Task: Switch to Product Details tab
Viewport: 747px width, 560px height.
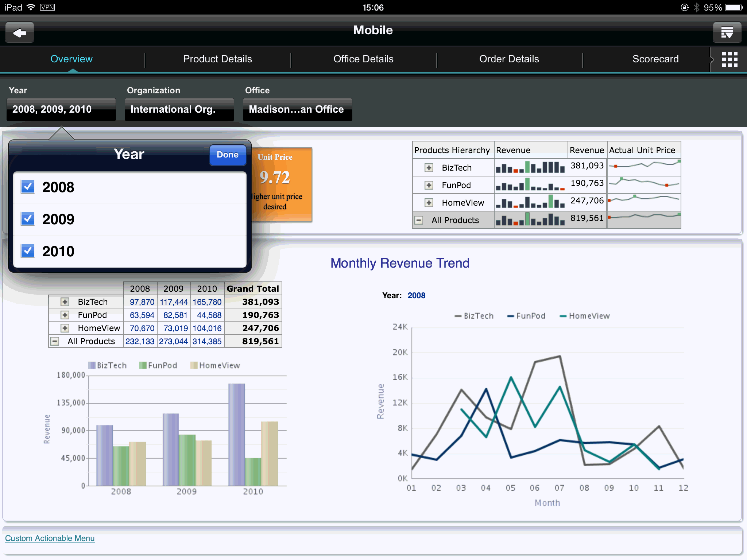Action: tap(217, 59)
